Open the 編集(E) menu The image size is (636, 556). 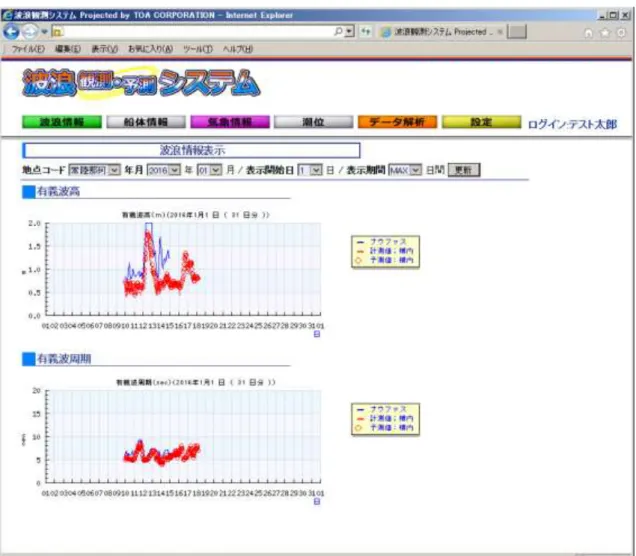(67, 49)
